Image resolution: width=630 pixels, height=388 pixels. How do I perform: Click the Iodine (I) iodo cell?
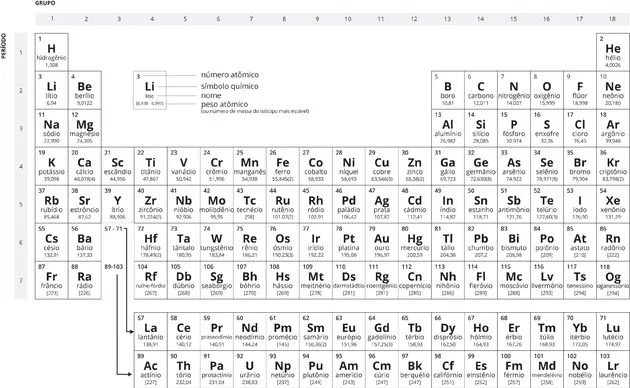click(x=580, y=204)
